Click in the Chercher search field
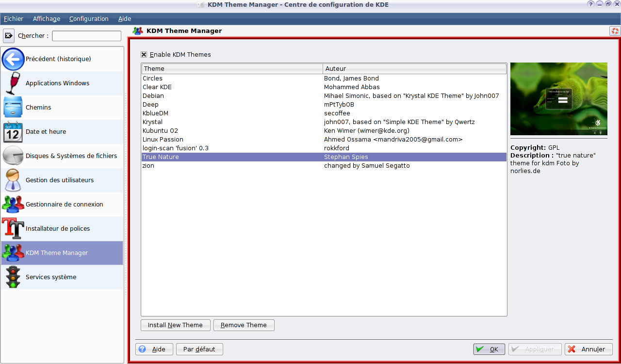621x364 pixels. point(86,36)
